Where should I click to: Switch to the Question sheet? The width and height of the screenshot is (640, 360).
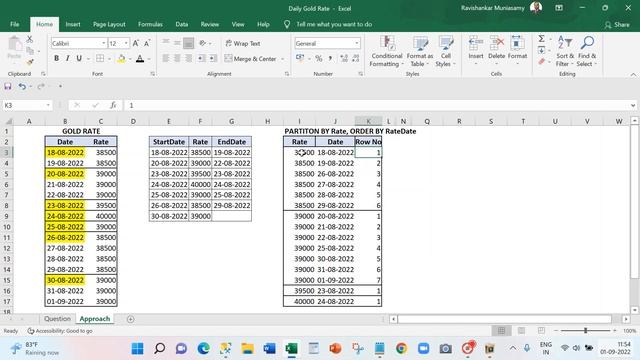[x=57, y=319]
